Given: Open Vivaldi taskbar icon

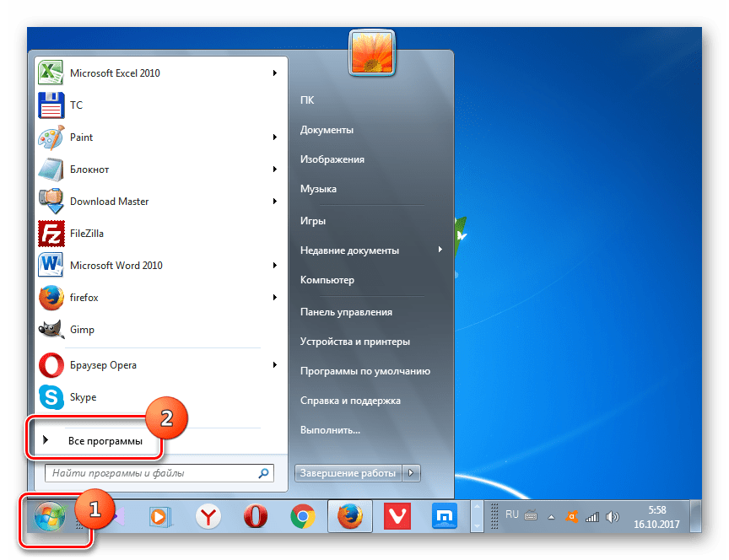Looking at the screenshot, I should coord(397,517).
